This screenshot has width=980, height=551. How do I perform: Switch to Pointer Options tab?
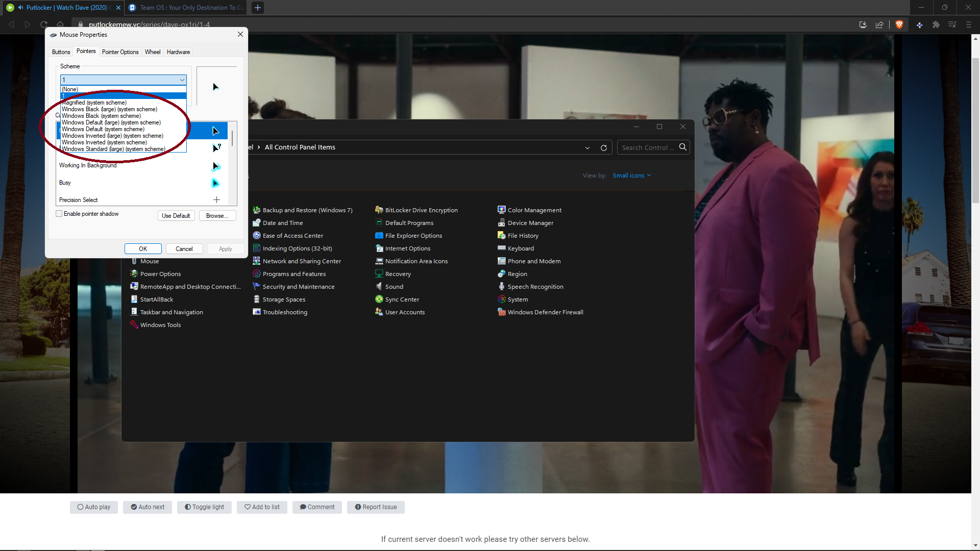120,52
